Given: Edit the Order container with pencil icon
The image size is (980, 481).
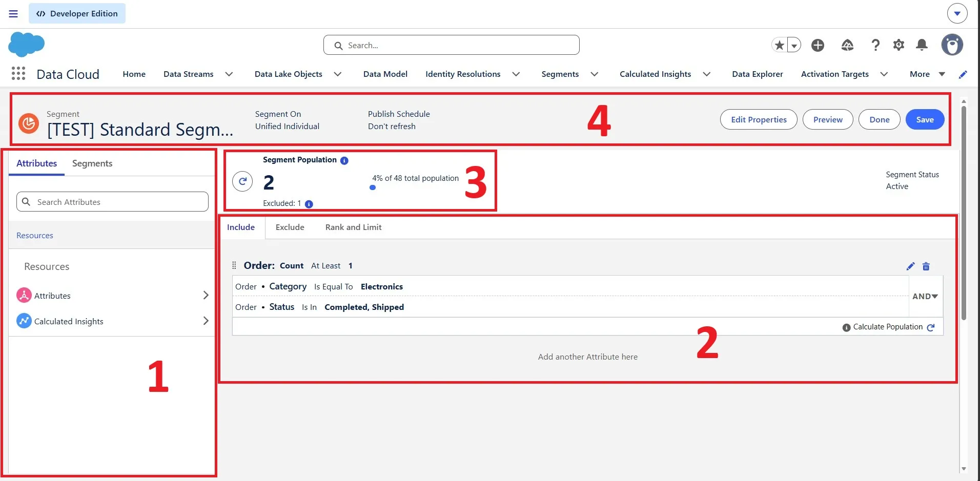Looking at the screenshot, I should [910, 266].
